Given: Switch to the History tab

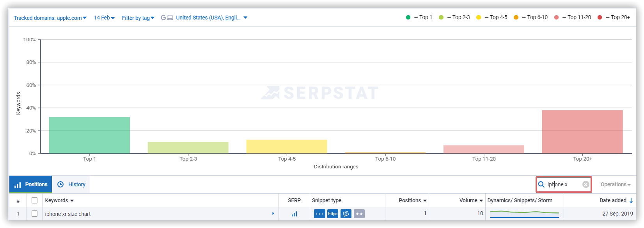Looking at the screenshot, I should (x=71, y=184).
